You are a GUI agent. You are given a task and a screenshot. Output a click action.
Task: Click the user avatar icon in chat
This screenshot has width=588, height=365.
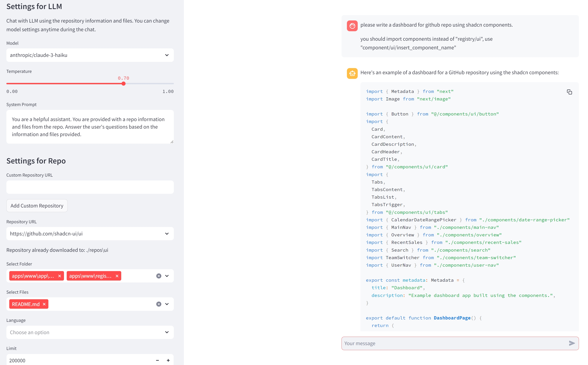point(352,26)
